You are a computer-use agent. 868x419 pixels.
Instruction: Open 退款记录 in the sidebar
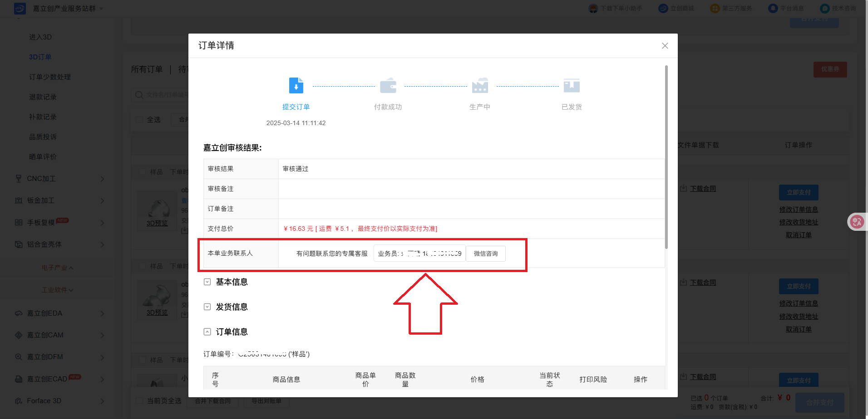coord(43,97)
